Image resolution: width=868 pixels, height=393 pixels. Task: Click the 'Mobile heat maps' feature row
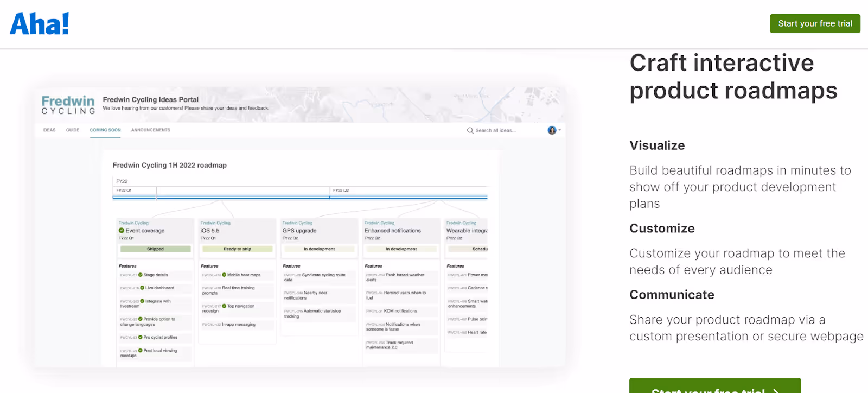click(237, 275)
